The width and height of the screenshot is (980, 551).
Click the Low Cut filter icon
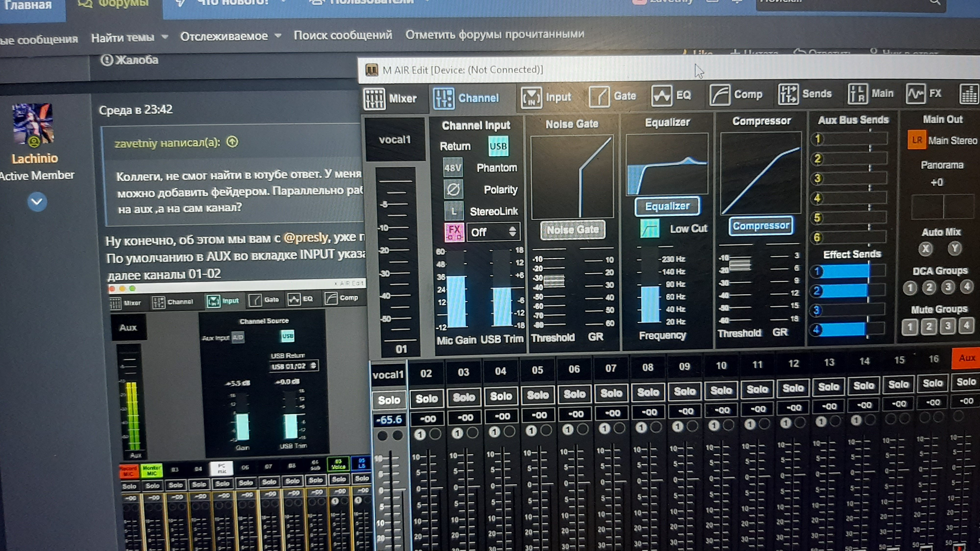click(x=650, y=229)
